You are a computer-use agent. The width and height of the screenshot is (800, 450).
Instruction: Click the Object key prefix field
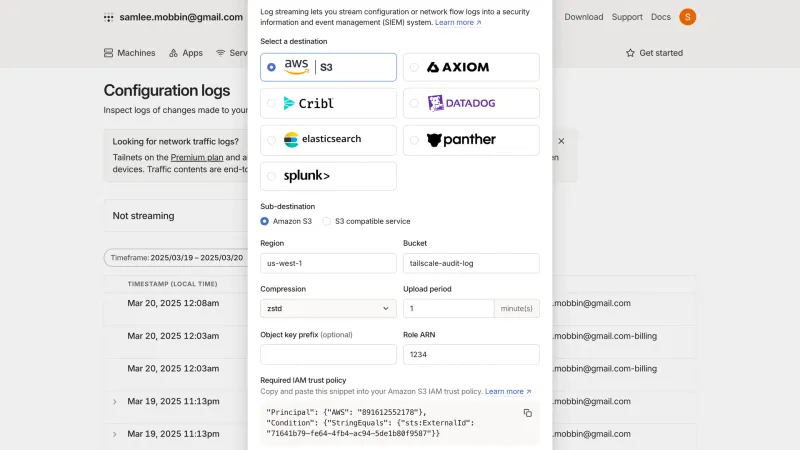[328, 354]
